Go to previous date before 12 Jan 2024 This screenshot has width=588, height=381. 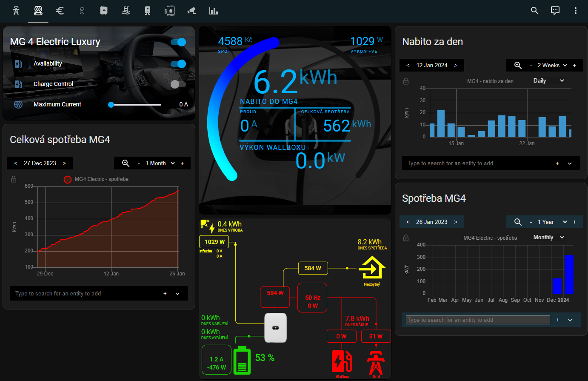point(408,65)
